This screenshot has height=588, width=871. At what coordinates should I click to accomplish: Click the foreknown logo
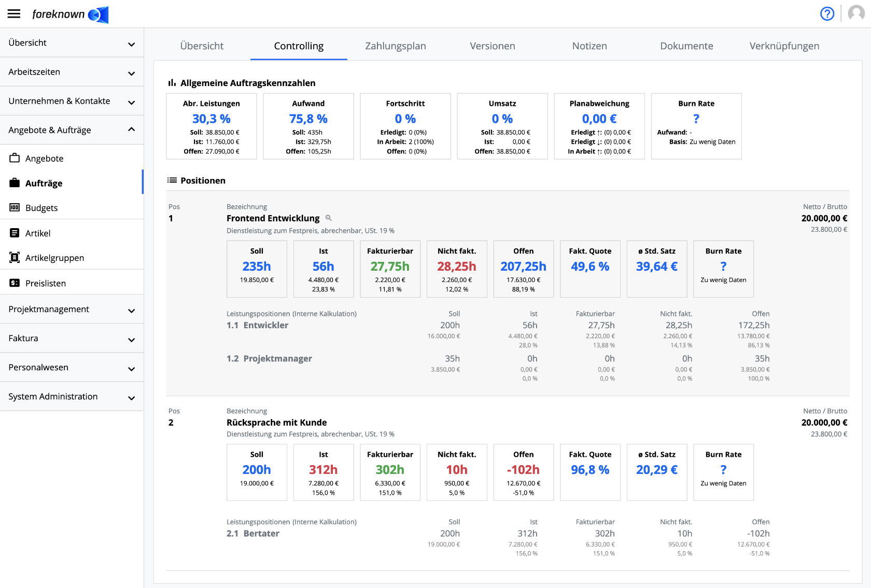71,15
